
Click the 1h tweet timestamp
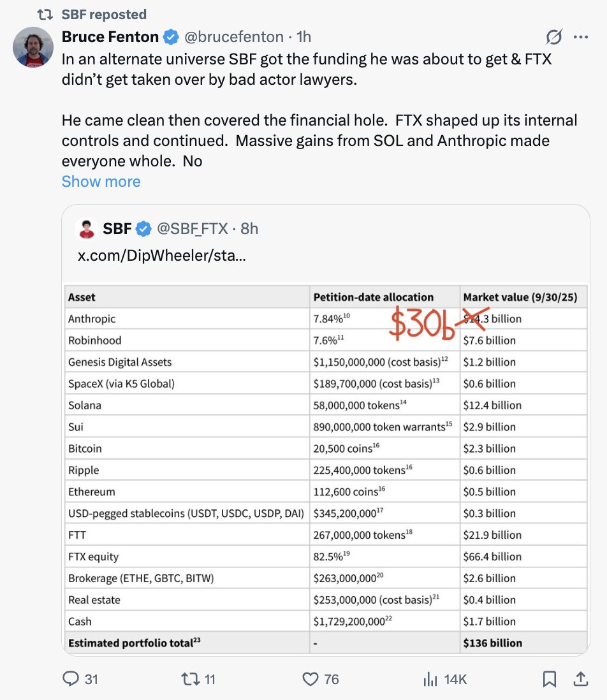click(303, 38)
